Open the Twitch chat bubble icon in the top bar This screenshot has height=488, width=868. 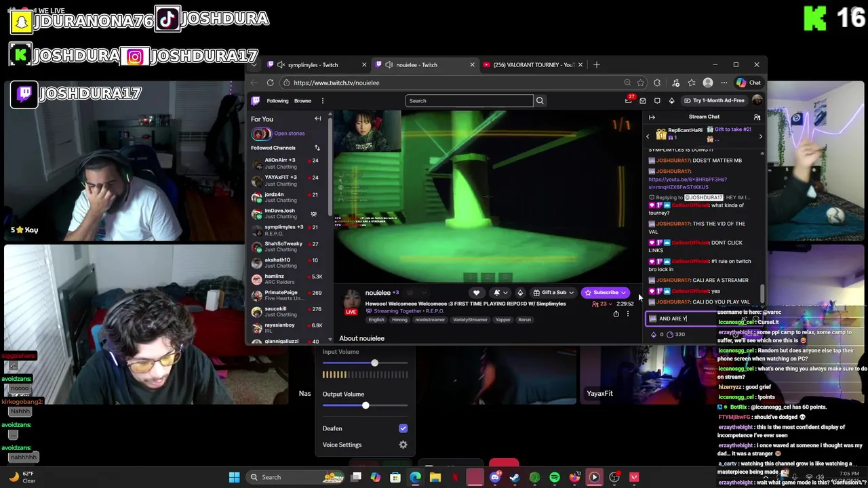point(657,100)
